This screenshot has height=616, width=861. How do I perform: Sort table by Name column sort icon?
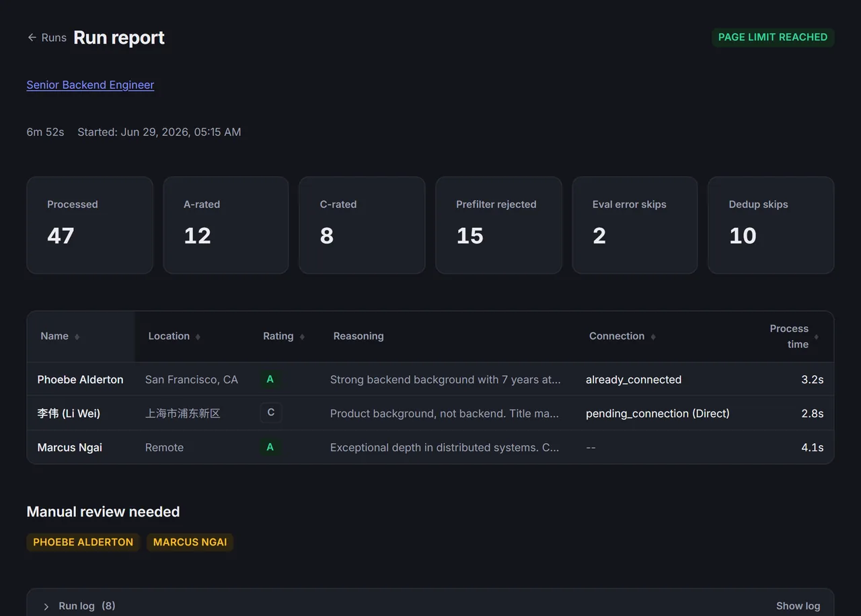point(77,336)
